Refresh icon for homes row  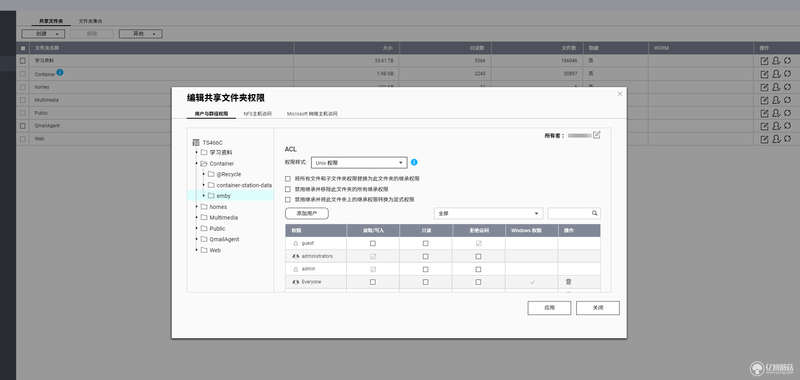tap(787, 87)
